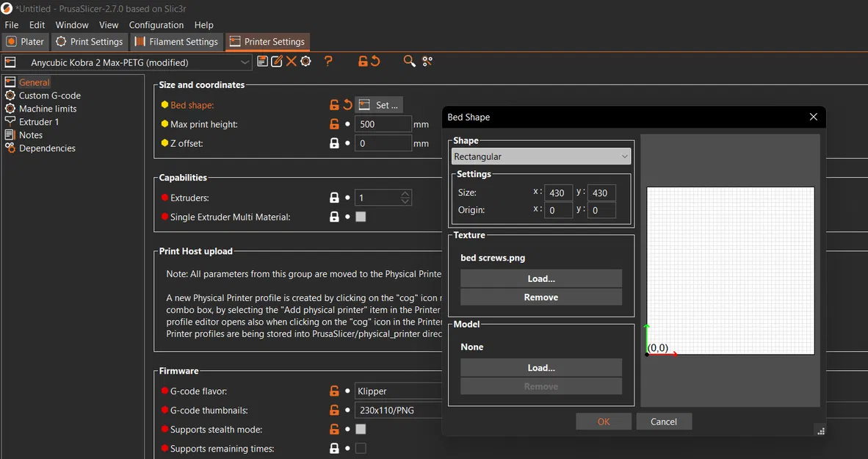Click the orange padlock beside G-code thumbnails

[x=334, y=411]
